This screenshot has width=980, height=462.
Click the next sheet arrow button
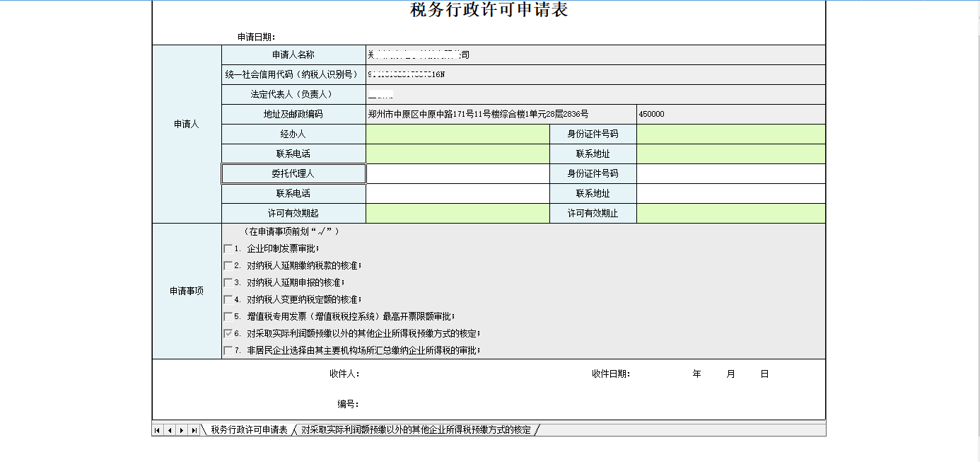tap(182, 430)
